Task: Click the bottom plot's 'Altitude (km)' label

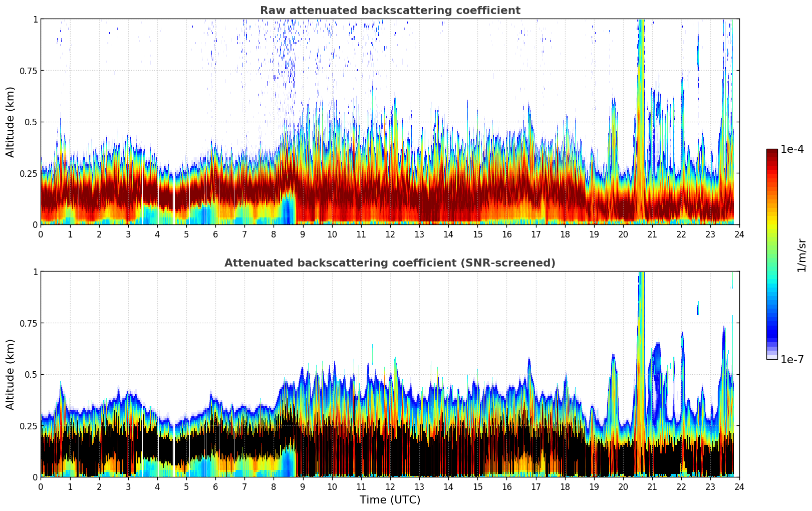Action: tap(11, 374)
